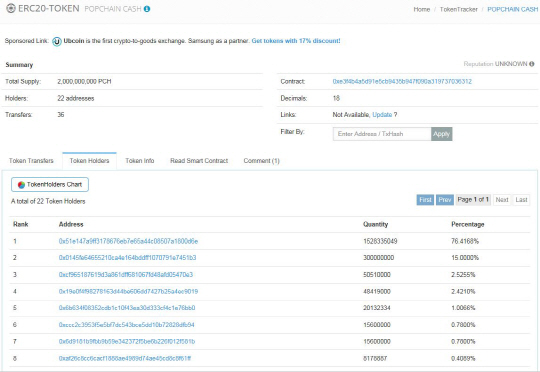Open rank 6 holder address 0xccc2c395...
Screen dimensions: 540x372
[x=126, y=324]
